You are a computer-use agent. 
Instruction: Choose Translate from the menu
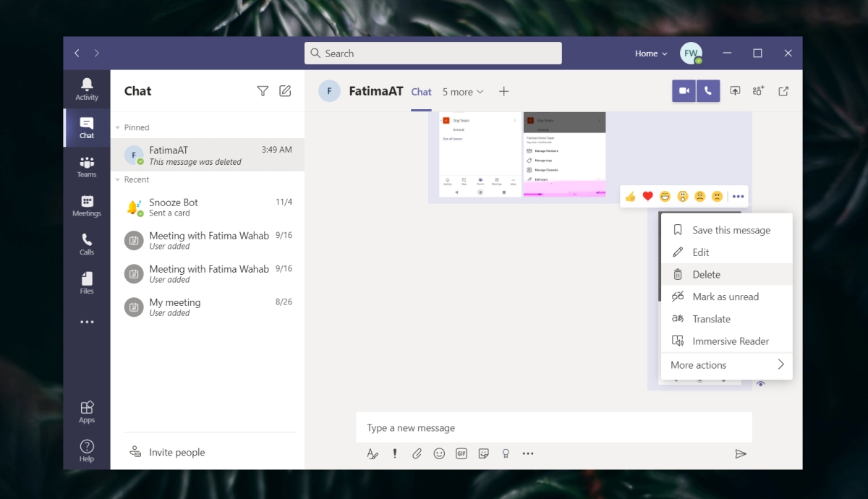(x=727, y=319)
